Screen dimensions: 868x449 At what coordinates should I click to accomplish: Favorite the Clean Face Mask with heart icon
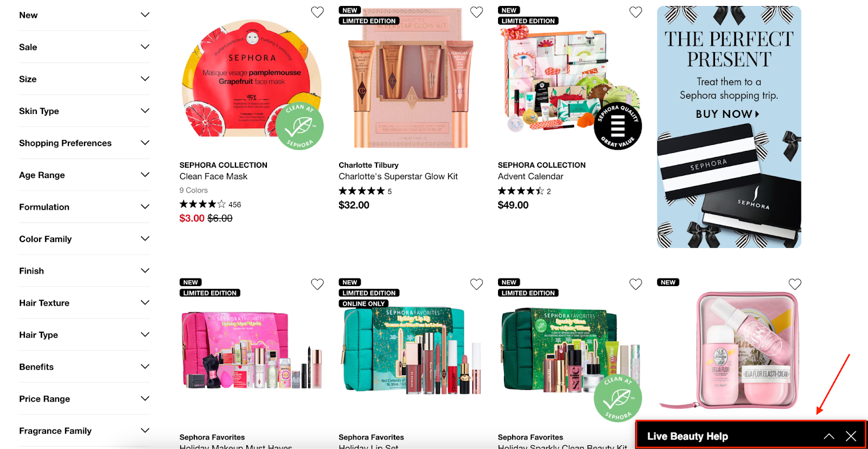point(317,12)
